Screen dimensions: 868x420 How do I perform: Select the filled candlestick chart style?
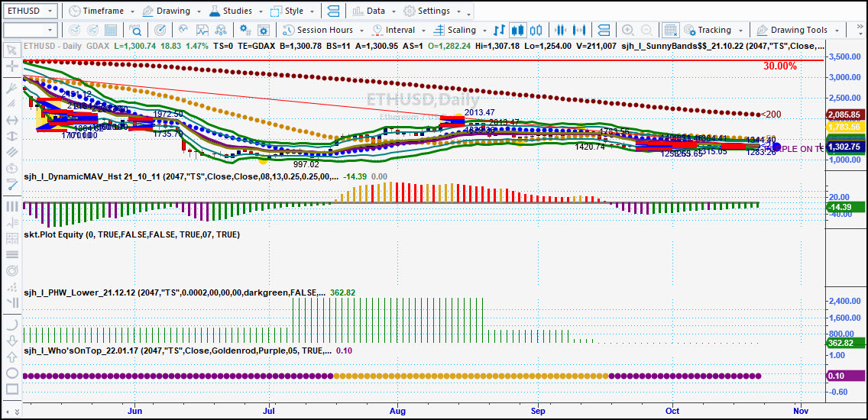click(x=517, y=30)
